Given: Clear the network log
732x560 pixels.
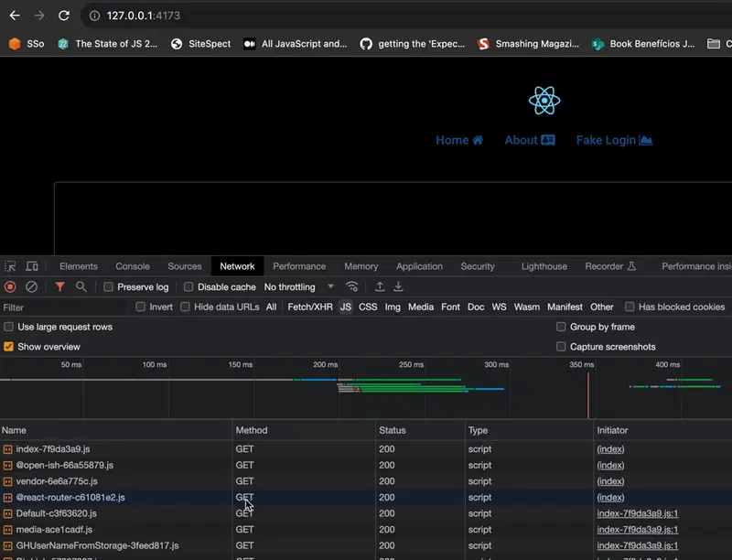Looking at the screenshot, I should [31, 287].
